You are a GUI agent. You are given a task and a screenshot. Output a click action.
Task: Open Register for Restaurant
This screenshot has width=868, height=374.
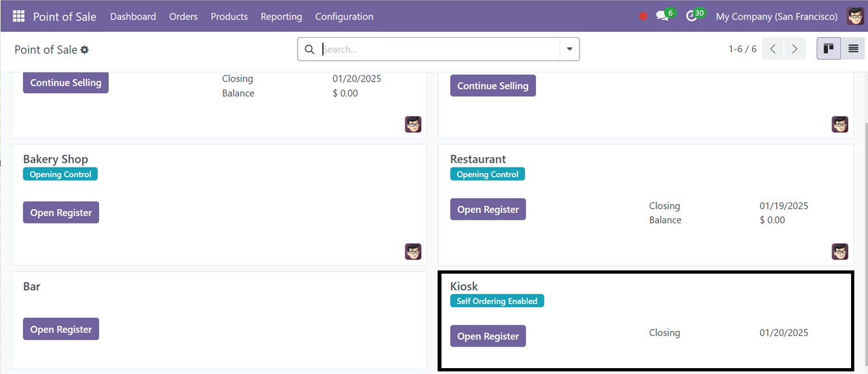(x=488, y=209)
